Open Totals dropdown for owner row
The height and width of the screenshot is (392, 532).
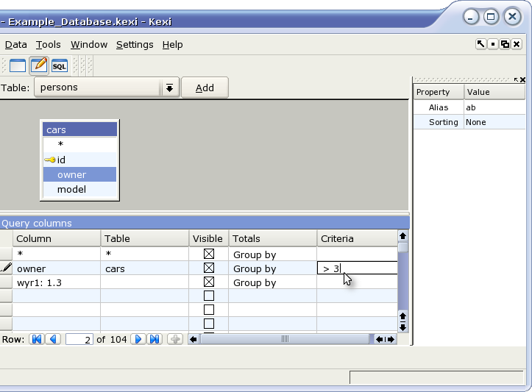click(x=272, y=268)
